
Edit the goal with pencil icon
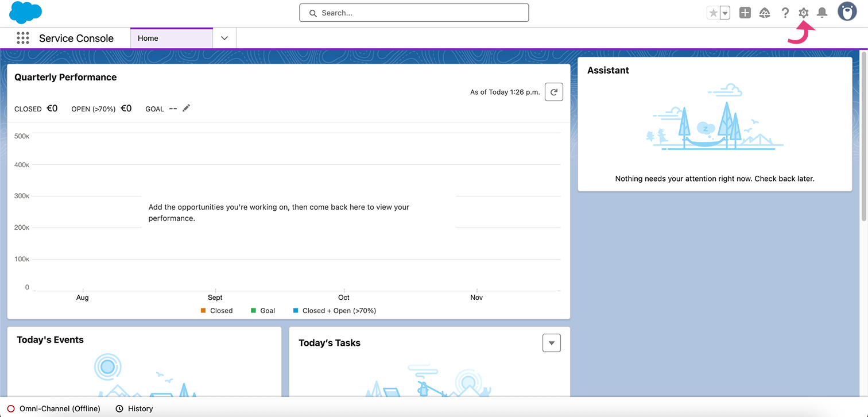click(x=186, y=108)
